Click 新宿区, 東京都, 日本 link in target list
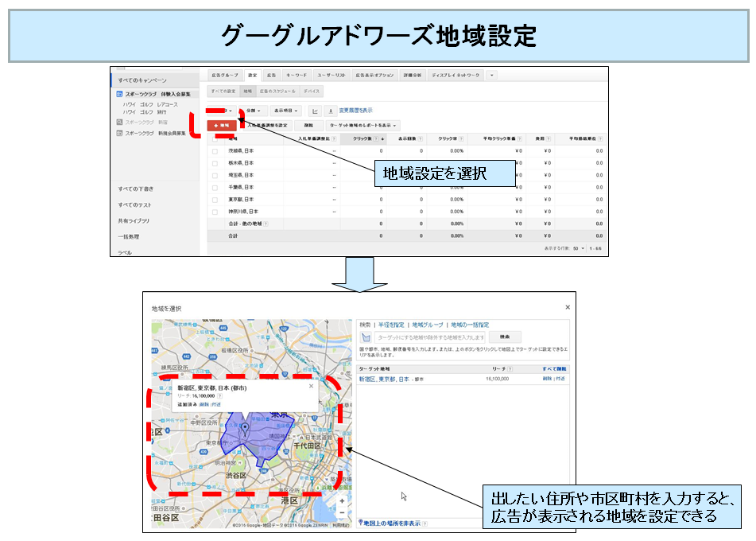Image resolution: width=756 pixels, height=541 pixels. [x=384, y=379]
